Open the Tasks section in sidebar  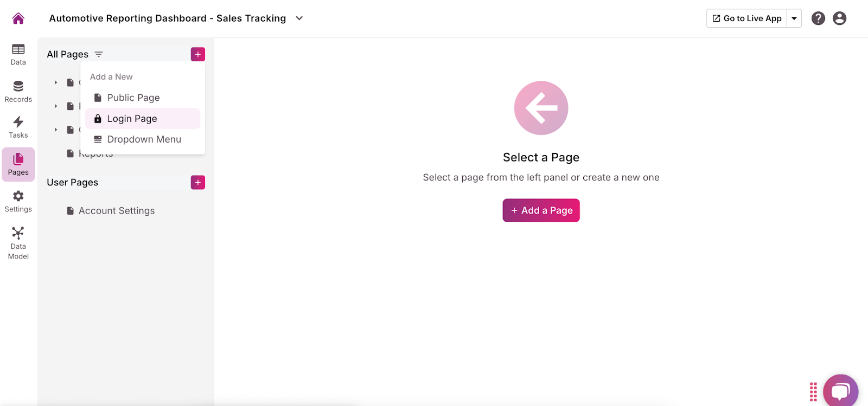tap(18, 127)
